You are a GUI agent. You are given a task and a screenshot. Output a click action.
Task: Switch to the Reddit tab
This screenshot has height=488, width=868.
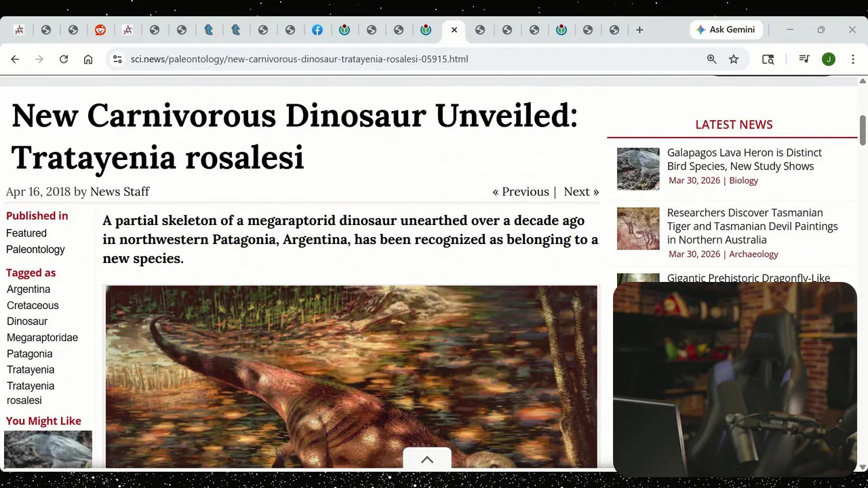point(100,30)
